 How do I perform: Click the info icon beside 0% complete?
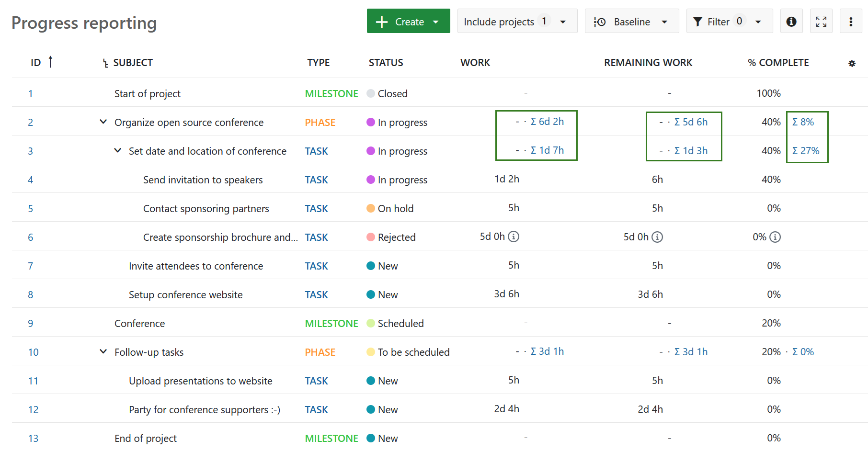point(776,237)
